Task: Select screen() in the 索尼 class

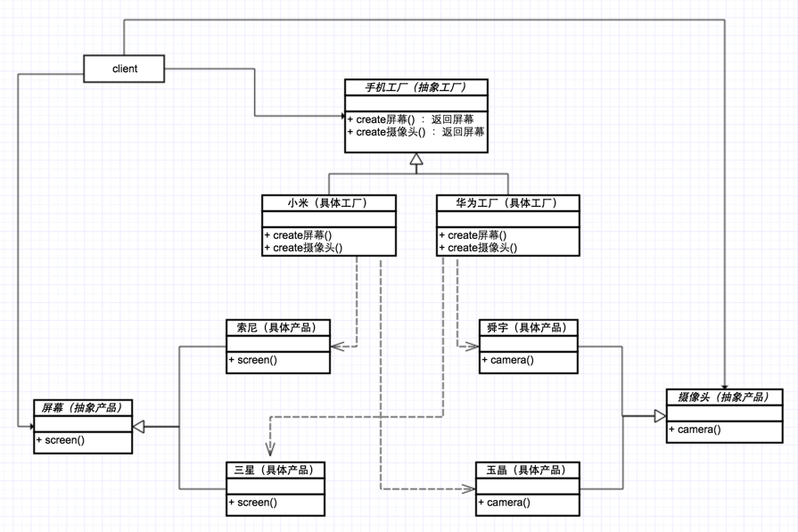Action: (253, 360)
